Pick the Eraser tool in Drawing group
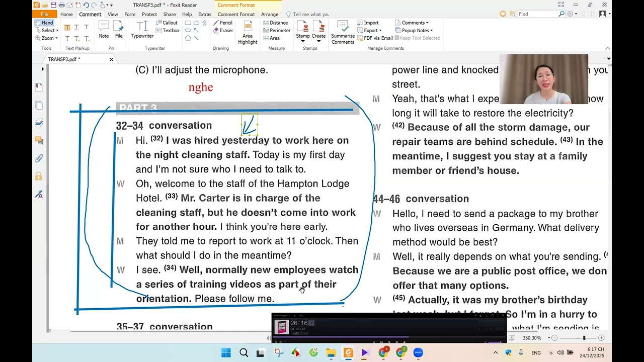Viewport: 644px width, 362px height. (x=222, y=31)
